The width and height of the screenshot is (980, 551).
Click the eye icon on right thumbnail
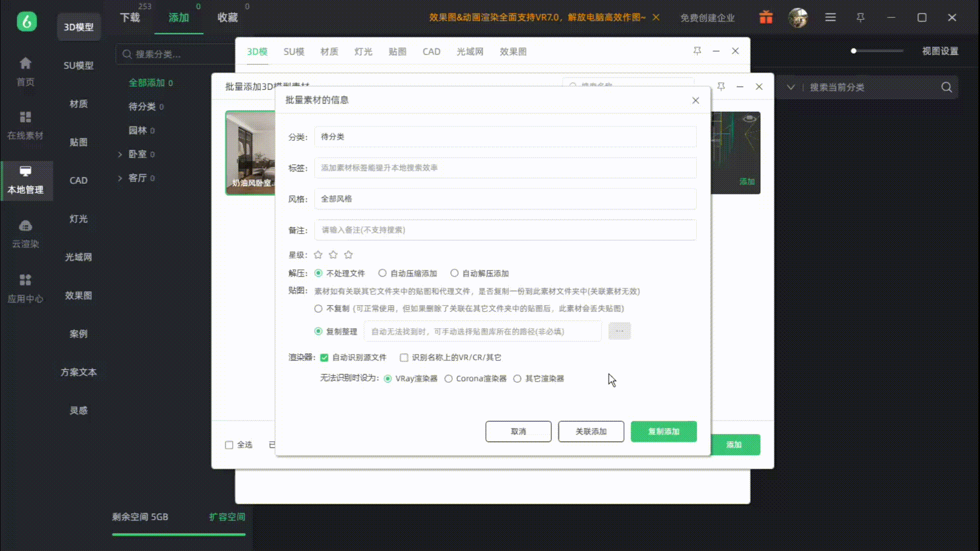point(749,118)
